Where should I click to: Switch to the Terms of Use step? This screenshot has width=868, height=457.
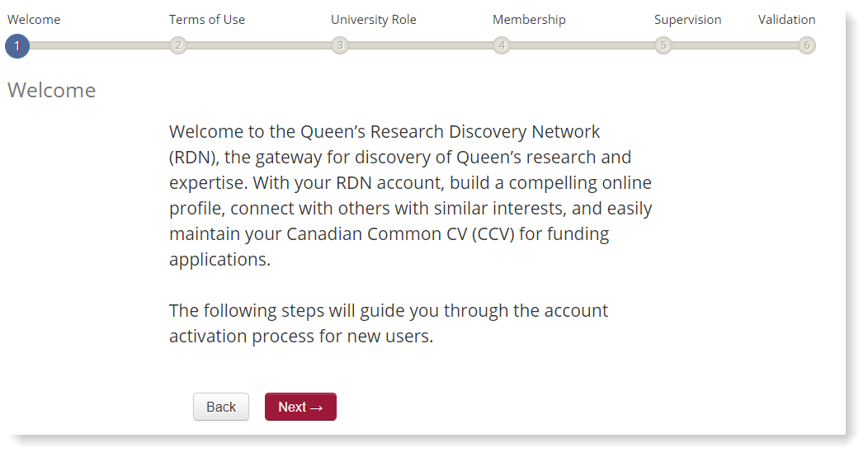[x=207, y=20]
